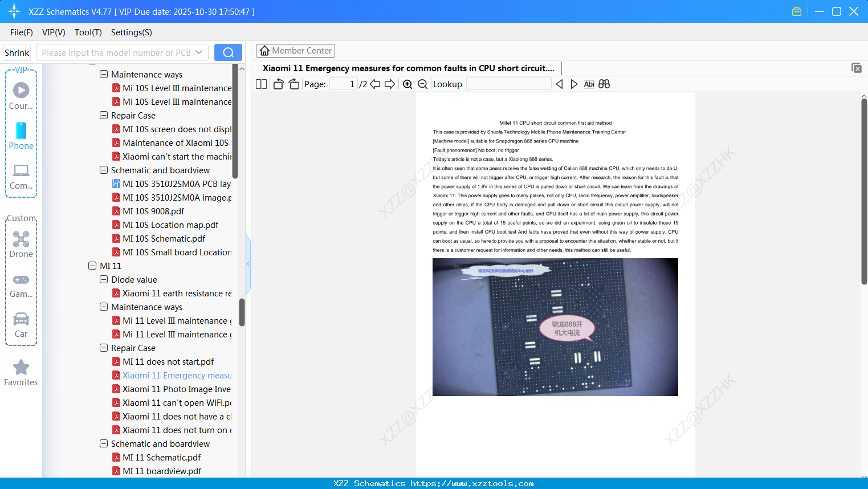Click the file tree scrollbar thumb
Image resolution: width=868 pixels, height=489 pixels.
242,312
